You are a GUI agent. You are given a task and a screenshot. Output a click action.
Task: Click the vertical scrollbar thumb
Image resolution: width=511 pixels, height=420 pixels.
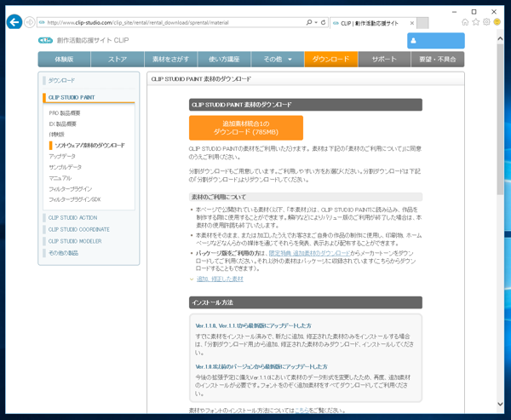click(x=500, y=119)
